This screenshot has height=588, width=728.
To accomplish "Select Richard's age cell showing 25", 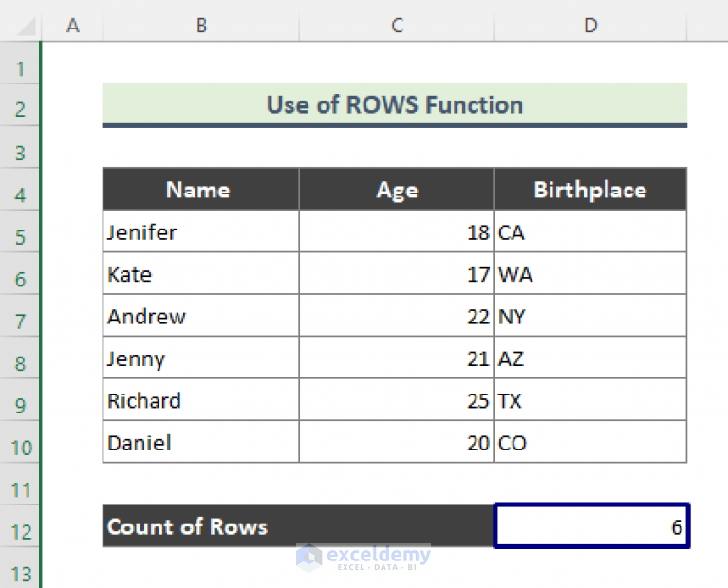I will pyautogui.click(x=397, y=400).
